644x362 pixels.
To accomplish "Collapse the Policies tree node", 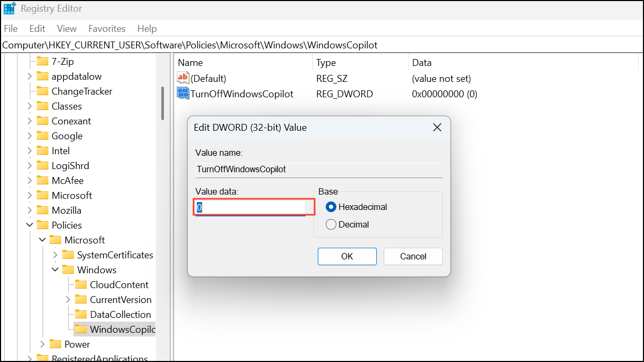I will click(30, 225).
